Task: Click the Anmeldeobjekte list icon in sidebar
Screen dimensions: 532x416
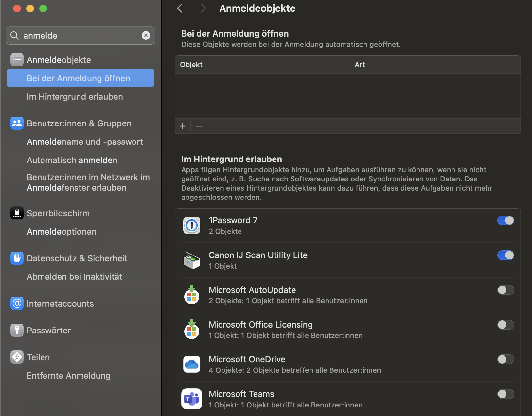Action: 17,60
